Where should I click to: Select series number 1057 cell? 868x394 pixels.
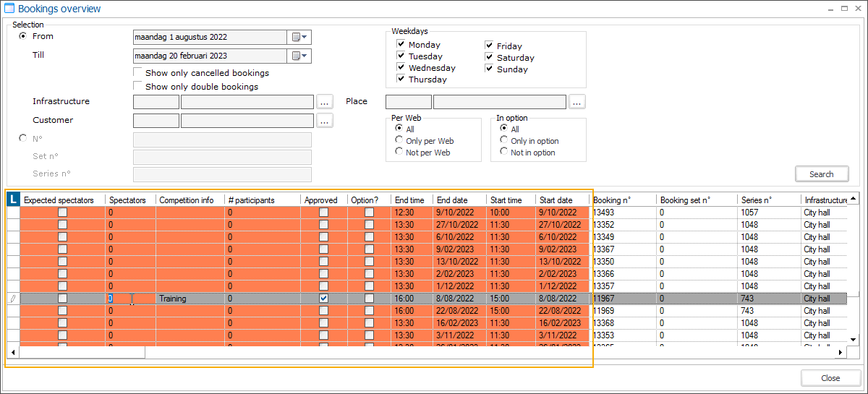coord(770,213)
